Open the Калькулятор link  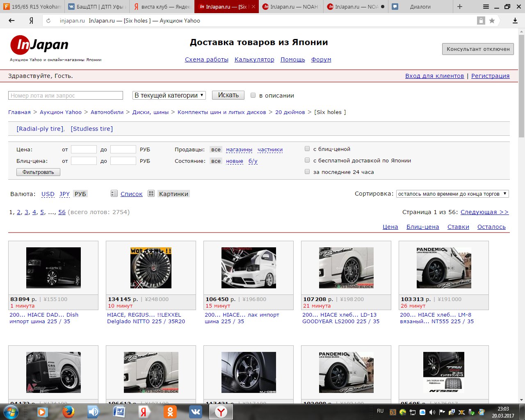click(x=254, y=59)
